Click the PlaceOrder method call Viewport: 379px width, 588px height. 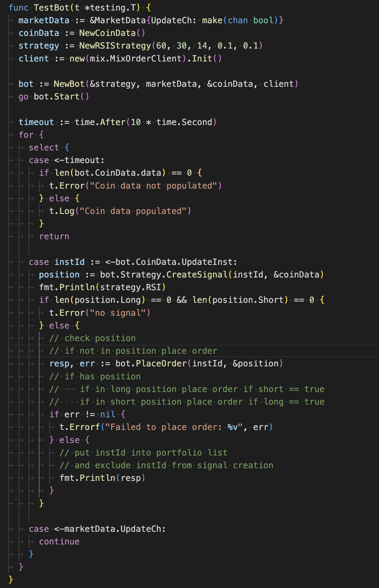click(x=161, y=363)
